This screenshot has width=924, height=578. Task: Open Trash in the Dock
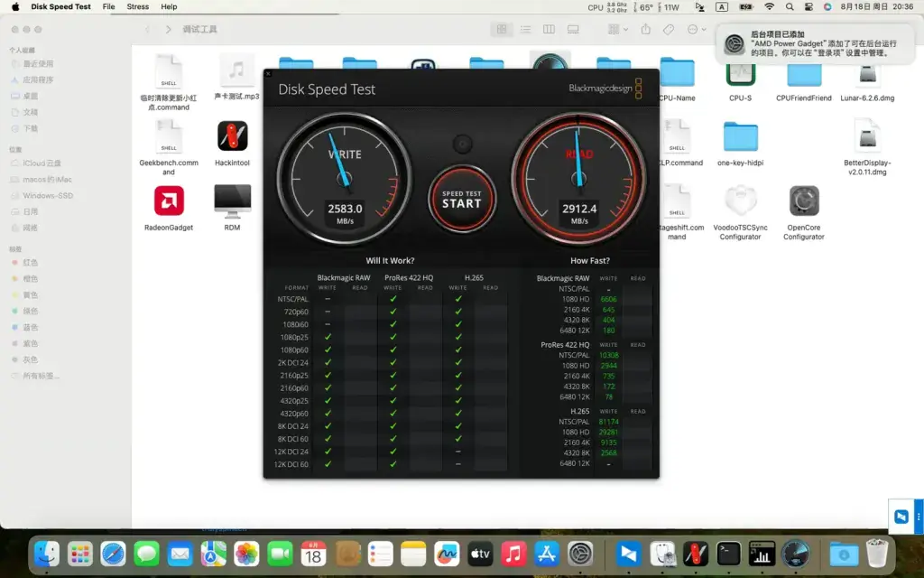pos(877,554)
